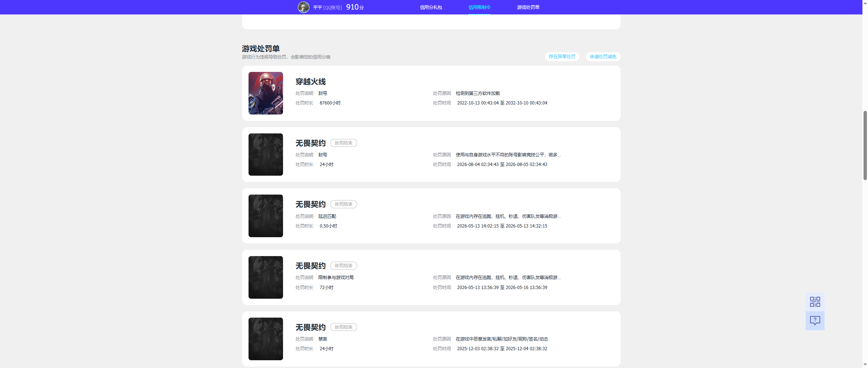Screen dimensions: 868x368
Task: Click 处罚结束 badge on 24小时 封号 record
Action: tap(343, 143)
